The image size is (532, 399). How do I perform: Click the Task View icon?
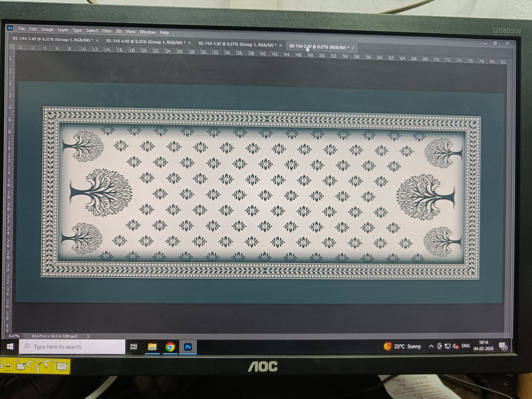[x=134, y=347]
